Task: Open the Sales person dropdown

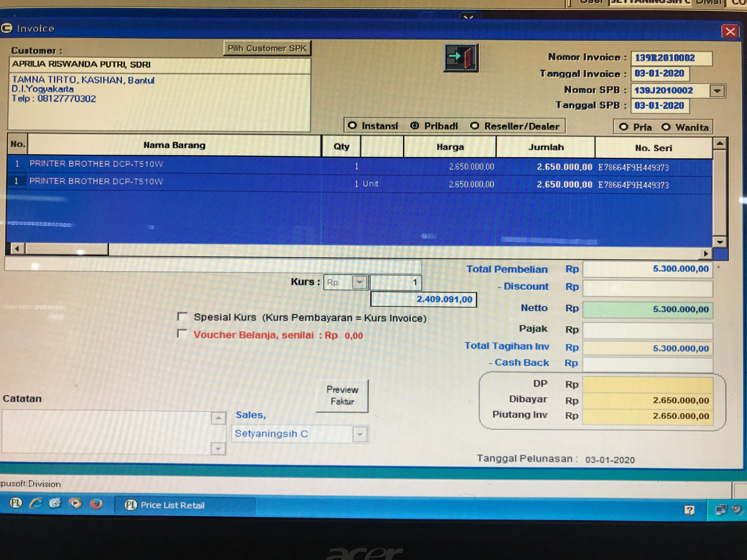Action: pos(360,434)
